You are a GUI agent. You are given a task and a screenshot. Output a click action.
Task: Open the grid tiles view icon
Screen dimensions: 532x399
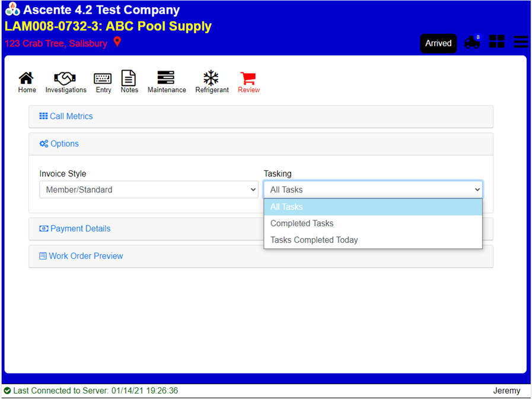pos(497,42)
